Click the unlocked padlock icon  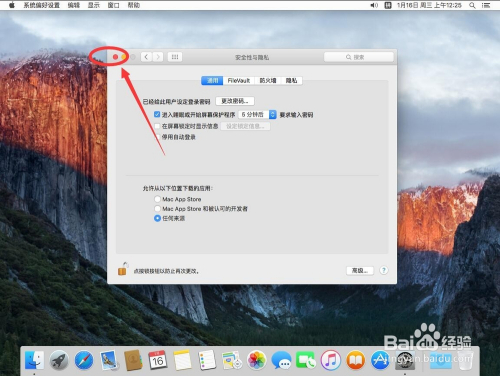123,269
